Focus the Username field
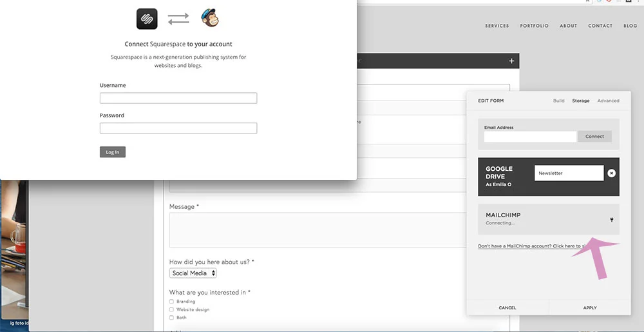644x332 pixels. tap(178, 98)
